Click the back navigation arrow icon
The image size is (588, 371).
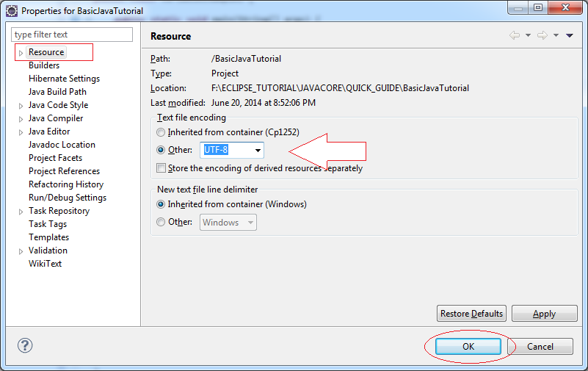pos(514,35)
